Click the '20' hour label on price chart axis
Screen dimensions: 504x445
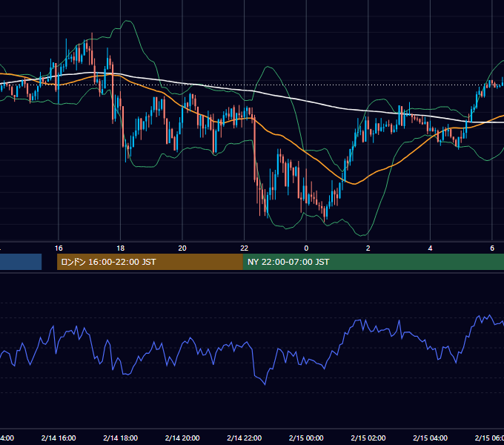[x=182, y=248]
